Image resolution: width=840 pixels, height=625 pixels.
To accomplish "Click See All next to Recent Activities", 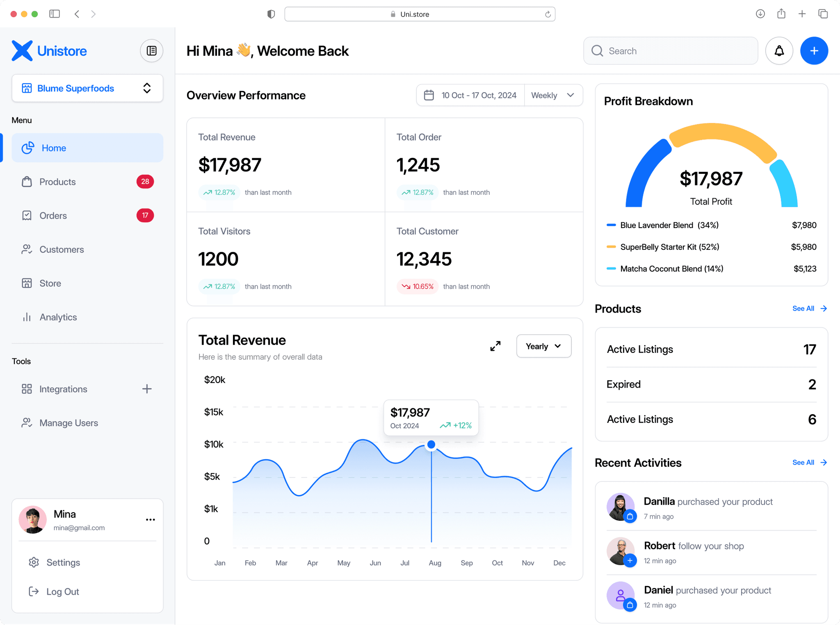I will (810, 462).
